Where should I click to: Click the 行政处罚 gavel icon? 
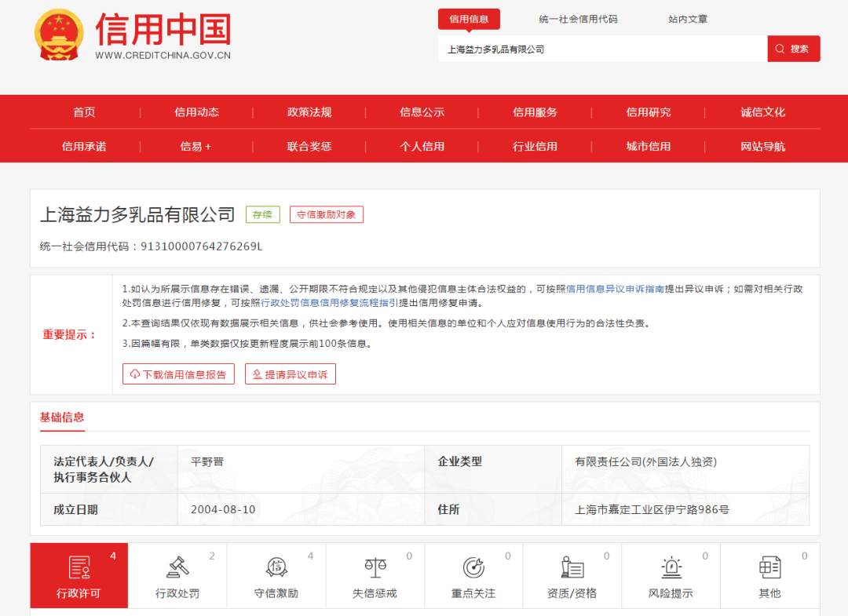(x=177, y=567)
